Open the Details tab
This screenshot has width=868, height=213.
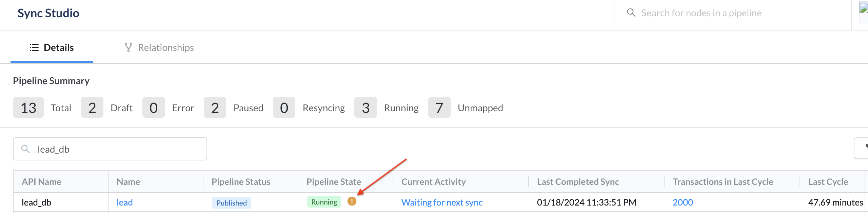(52, 47)
